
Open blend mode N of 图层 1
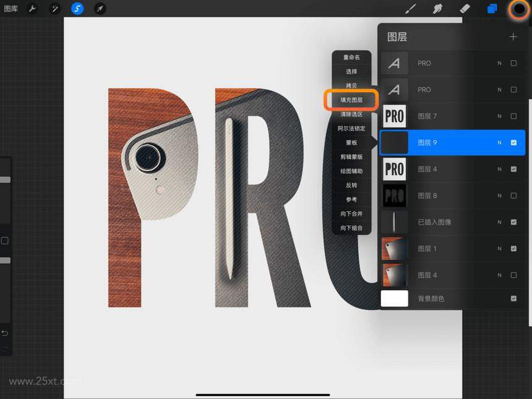[499, 249]
